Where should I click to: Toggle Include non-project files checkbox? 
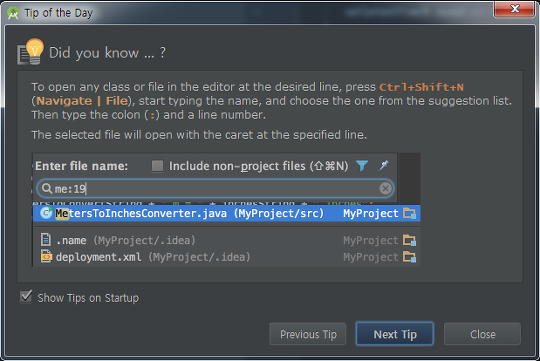[157, 166]
